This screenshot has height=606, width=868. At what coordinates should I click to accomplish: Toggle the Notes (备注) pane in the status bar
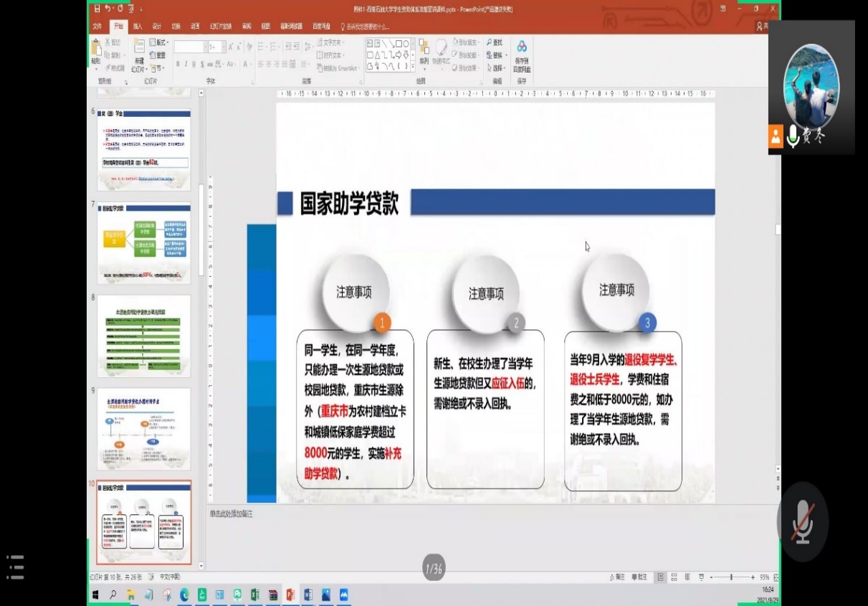pos(616,577)
